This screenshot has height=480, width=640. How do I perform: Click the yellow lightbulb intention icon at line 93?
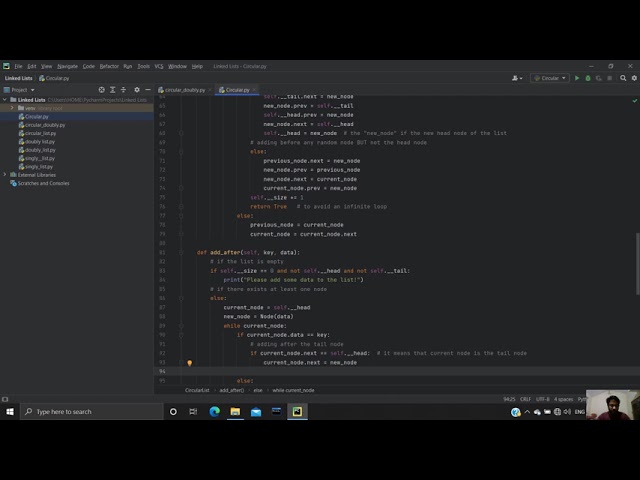189,362
